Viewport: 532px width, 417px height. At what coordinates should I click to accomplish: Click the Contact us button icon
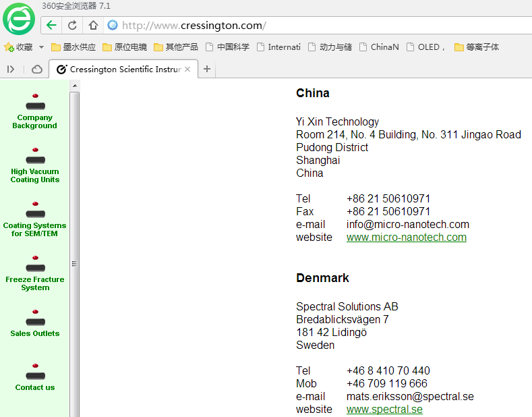click(x=35, y=372)
